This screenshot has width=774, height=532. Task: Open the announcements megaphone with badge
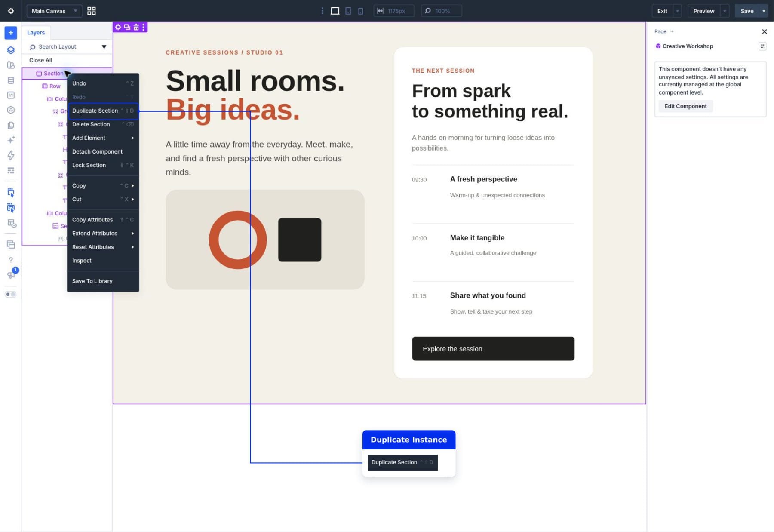pos(11,274)
